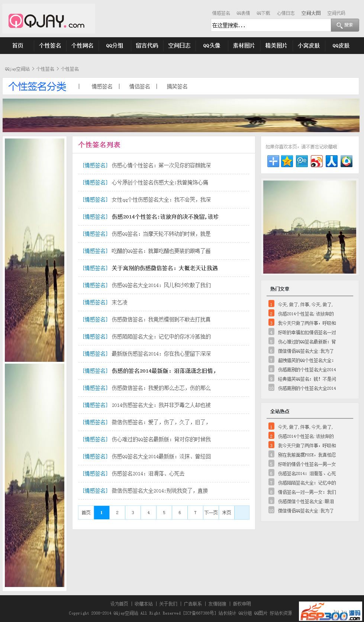This screenshot has width=364, height=622.
Task: Open the 末乞凌 article link
Action: pos(119,302)
